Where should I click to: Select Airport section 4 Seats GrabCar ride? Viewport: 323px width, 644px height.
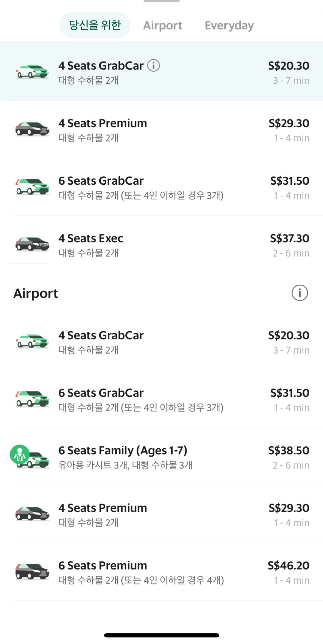click(161, 342)
